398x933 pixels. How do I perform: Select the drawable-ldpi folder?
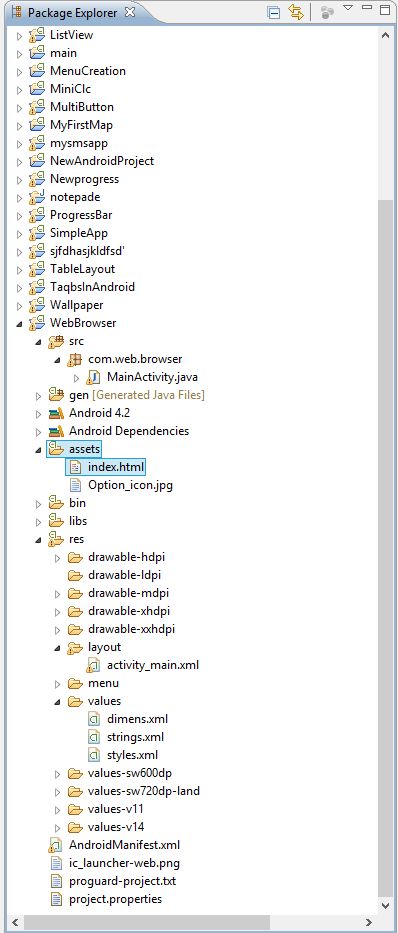pyautogui.click(x=124, y=575)
